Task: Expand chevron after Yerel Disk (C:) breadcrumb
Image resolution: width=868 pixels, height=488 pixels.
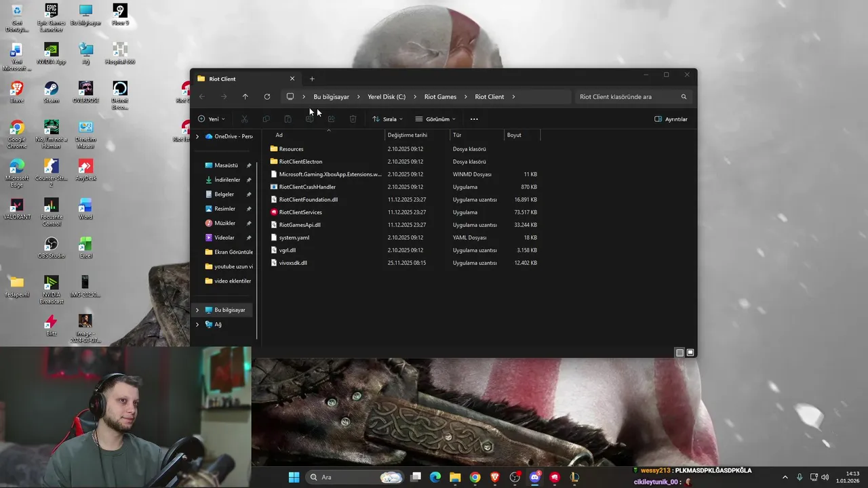Action: coord(415,96)
